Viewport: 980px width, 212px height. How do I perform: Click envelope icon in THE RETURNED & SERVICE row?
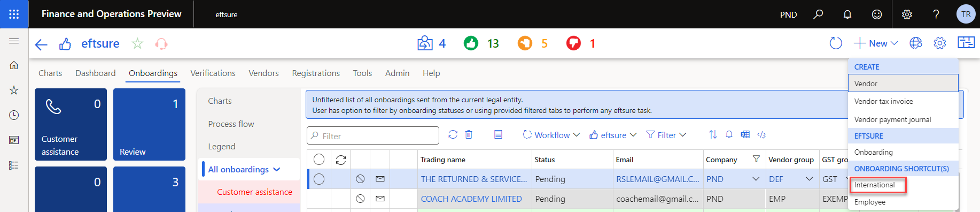tap(380, 179)
